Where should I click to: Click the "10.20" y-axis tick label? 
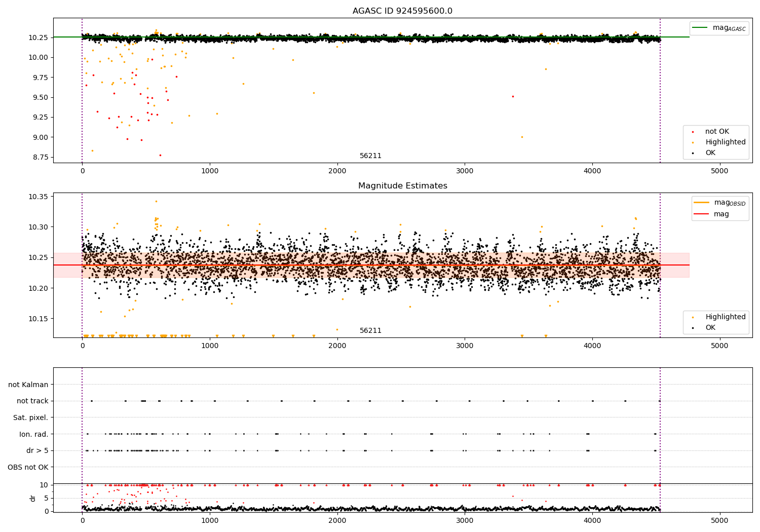39,288
